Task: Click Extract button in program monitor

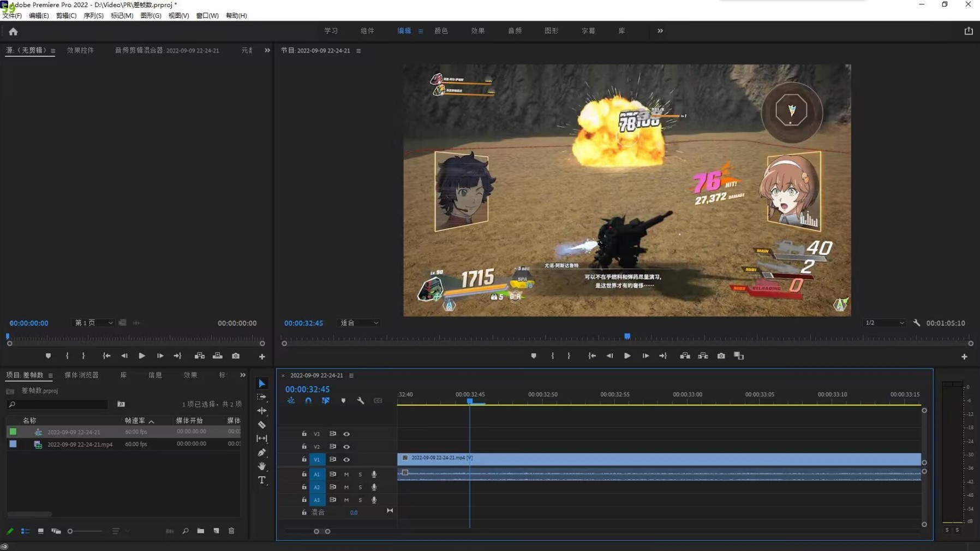Action: (703, 356)
